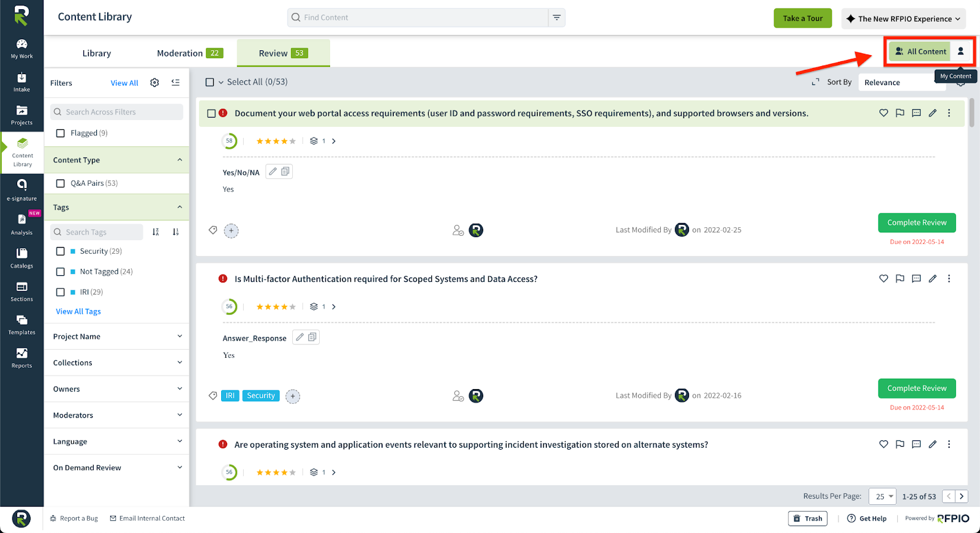Click View All filters link
This screenshot has height=533, width=980.
(124, 83)
